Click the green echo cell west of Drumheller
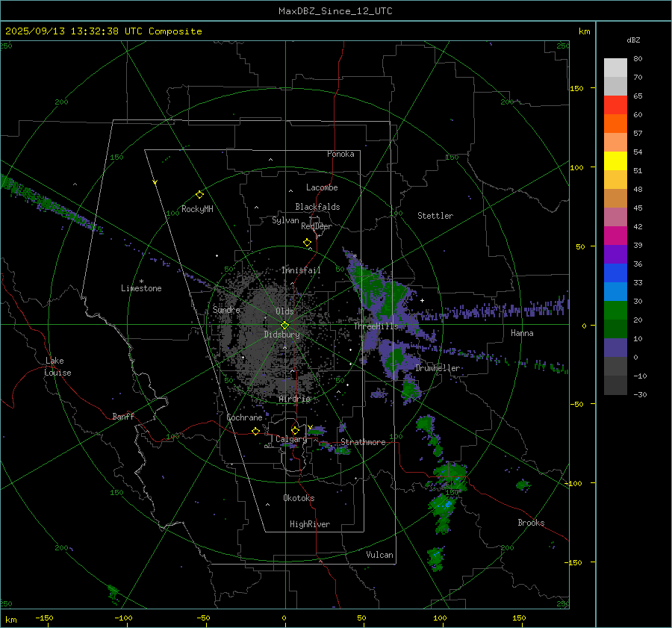The width and height of the screenshot is (672, 628). (395, 359)
